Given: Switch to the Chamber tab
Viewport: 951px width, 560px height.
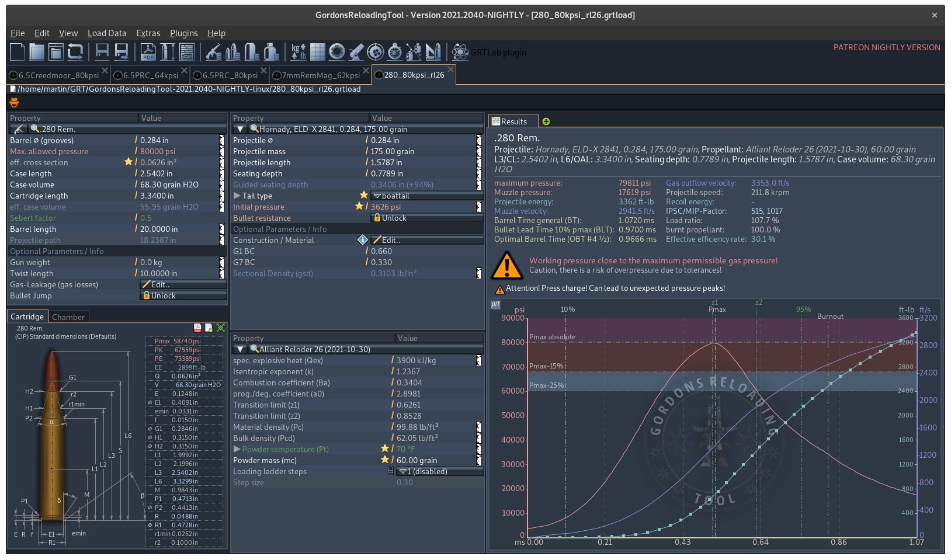Looking at the screenshot, I should click(68, 317).
